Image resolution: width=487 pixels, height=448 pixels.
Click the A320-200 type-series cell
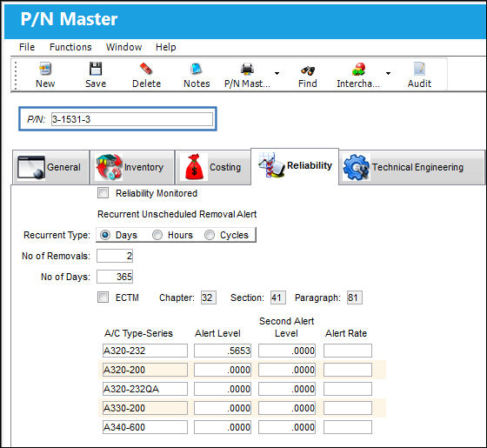[x=145, y=370]
